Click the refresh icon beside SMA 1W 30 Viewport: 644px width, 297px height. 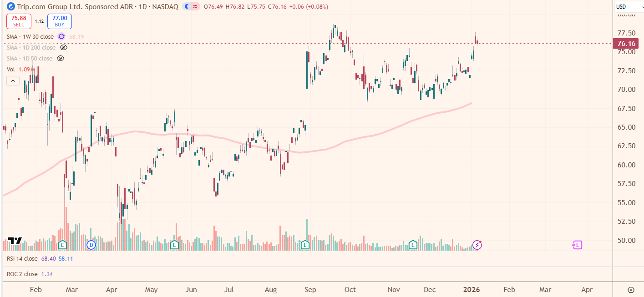coord(61,36)
